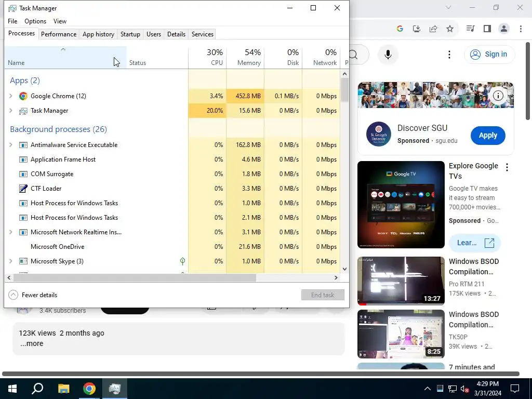Click the End task button
The width and height of the screenshot is (532, 399).
click(323, 295)
